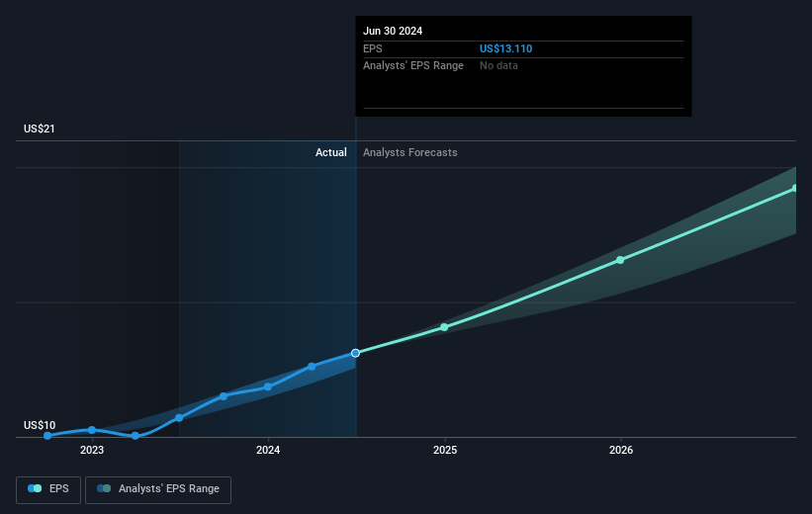The width and height of the screenshot is (812, 514).
Task: Click the 'Analysts Forecasts' section label
Action: [410, 152]
